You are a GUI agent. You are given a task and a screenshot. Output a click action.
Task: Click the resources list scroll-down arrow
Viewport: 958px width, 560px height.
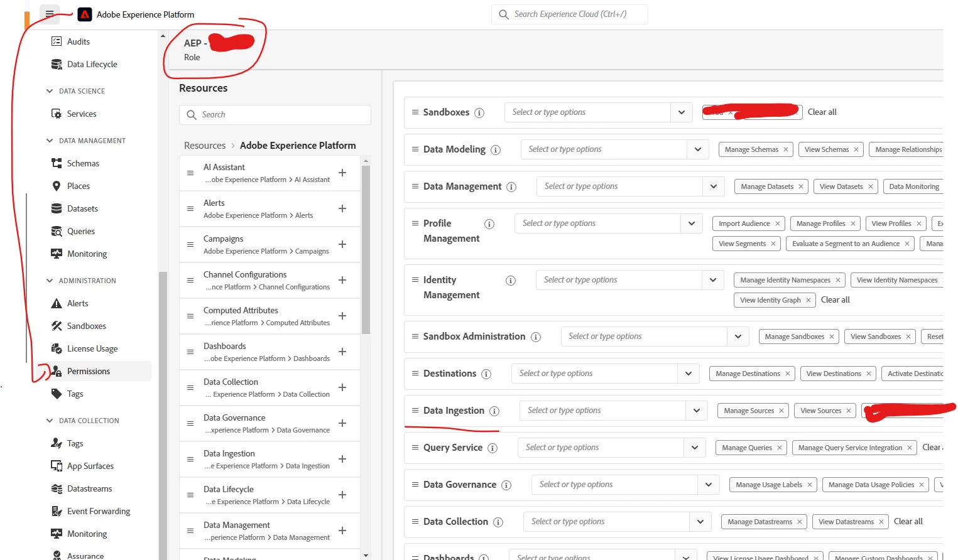366,555
